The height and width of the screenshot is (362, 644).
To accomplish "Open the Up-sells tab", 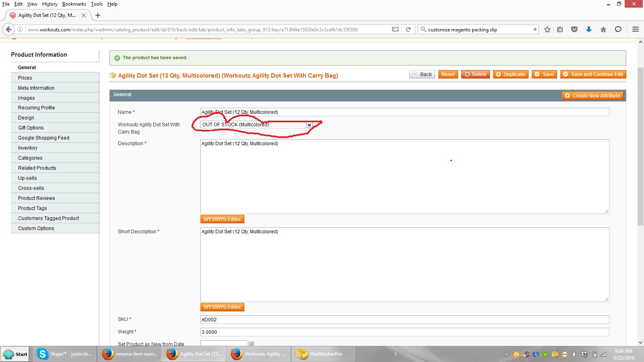I will pyautogui.click(x=55, y=178).
